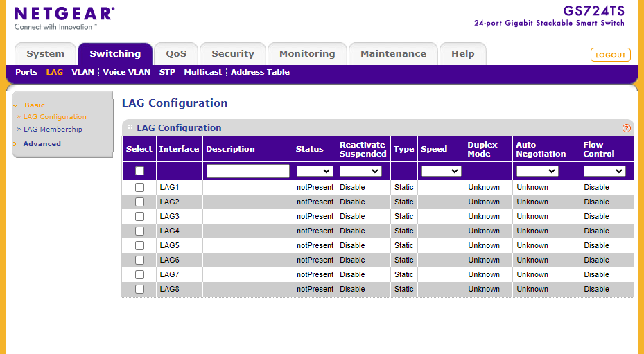644x354 pixels.
Task: Expand the Advanced sidebar section
Action: tap(42, 144)
